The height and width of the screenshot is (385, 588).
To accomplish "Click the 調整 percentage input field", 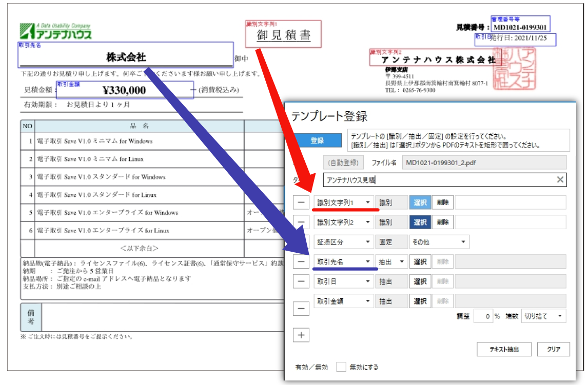I will pos(483,316).
